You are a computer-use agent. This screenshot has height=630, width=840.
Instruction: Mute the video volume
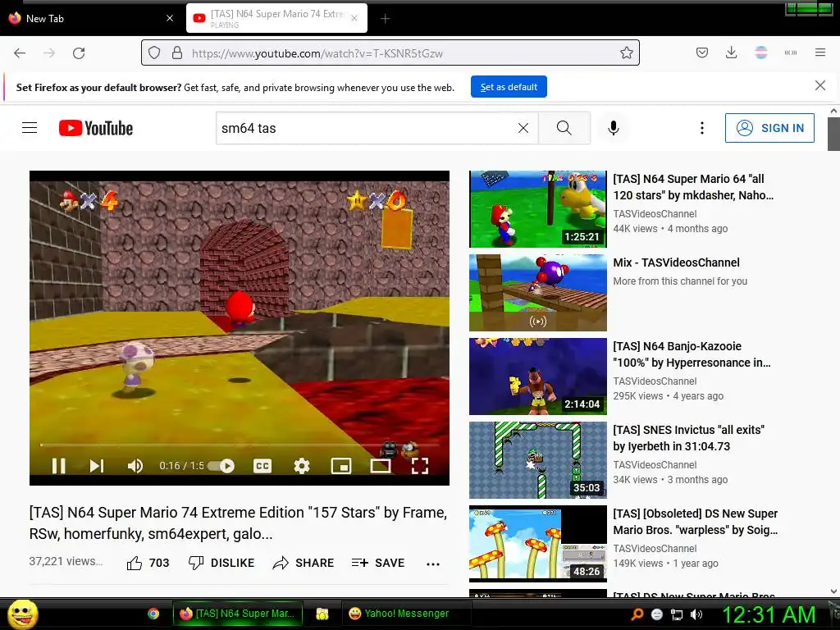135,466
